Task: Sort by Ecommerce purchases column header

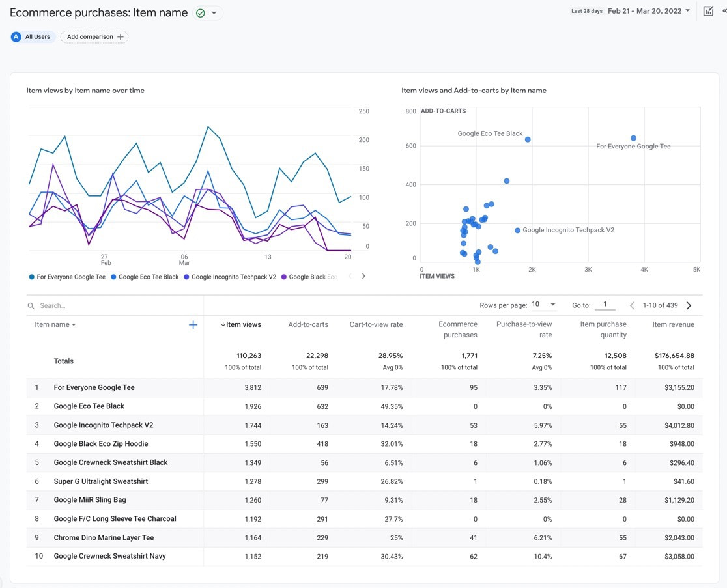Action: pos(457,329)
